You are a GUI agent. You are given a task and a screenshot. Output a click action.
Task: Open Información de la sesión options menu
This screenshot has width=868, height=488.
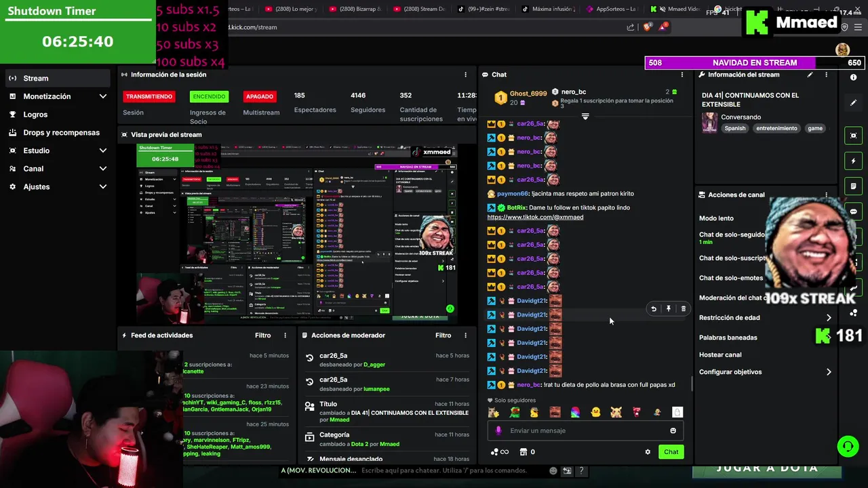tap(465, 75)
